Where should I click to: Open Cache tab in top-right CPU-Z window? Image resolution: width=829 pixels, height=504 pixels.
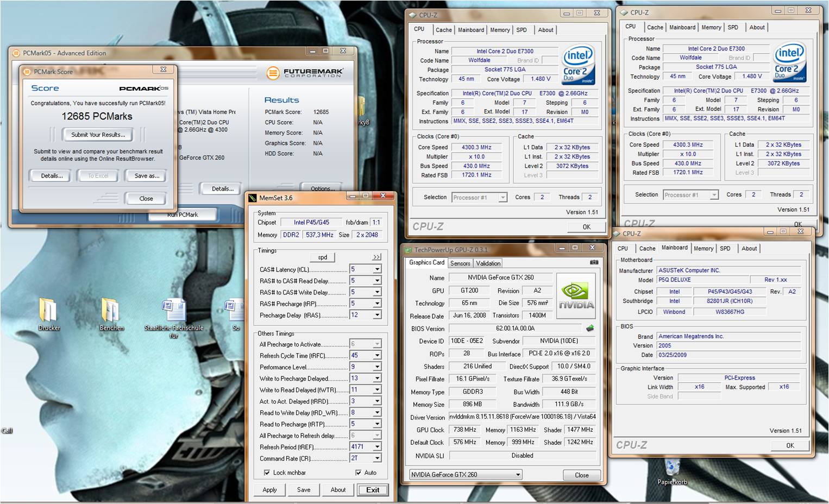click(655, 28)
